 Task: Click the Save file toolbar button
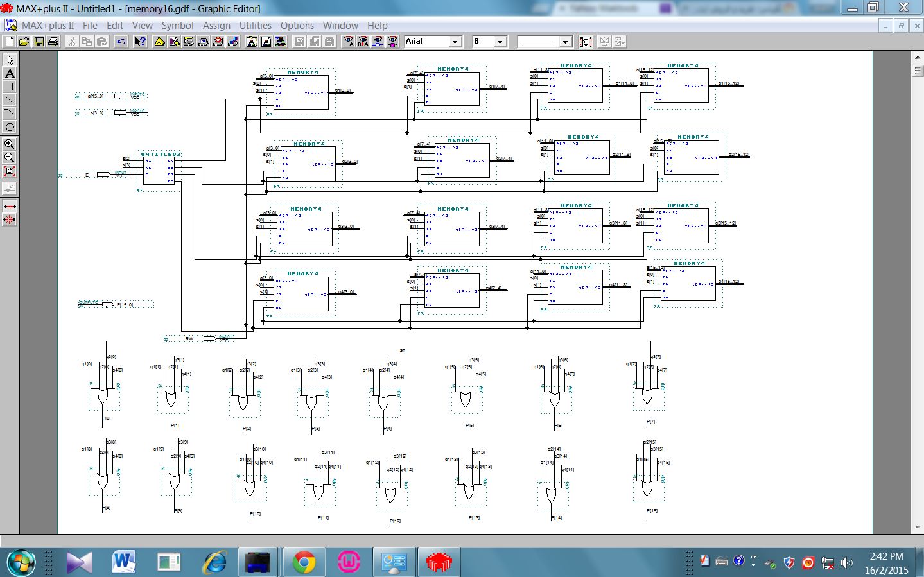[x=39, y=42]
